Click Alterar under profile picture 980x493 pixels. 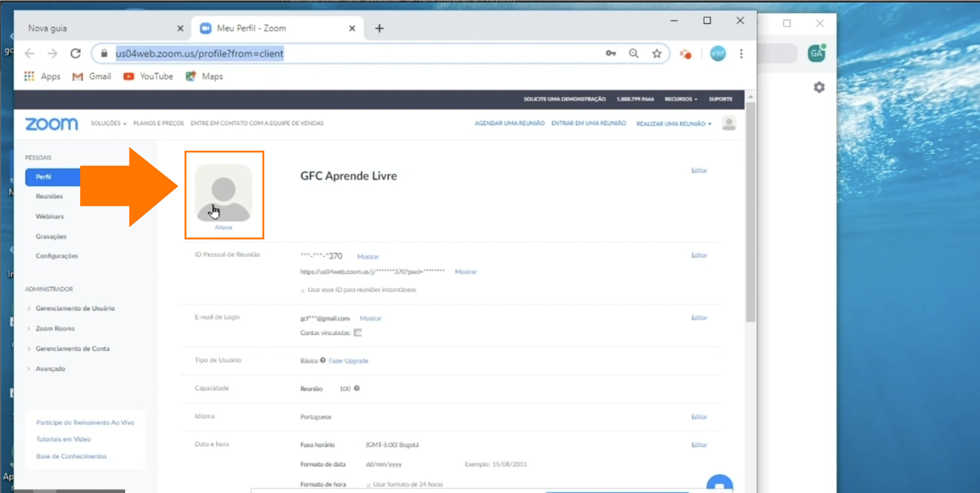(223, 228)
